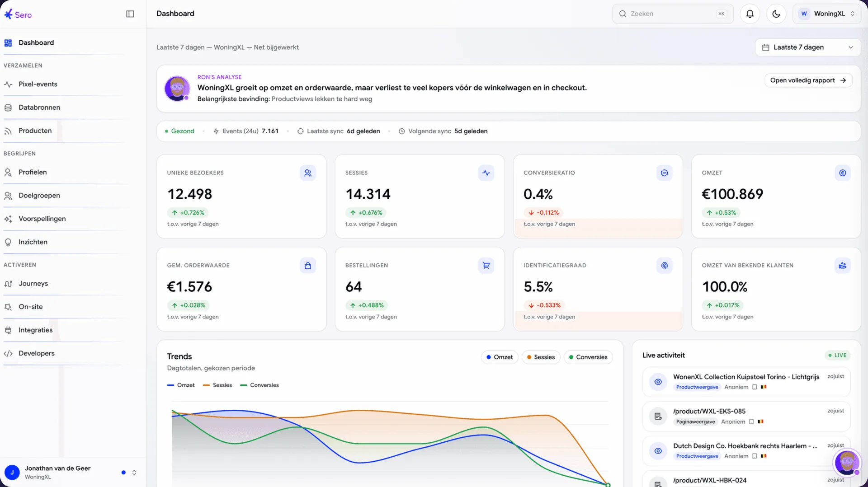Collapse the sidebar panel icon
This screenshot has height=487, width=868.
[x=130, y=14]
